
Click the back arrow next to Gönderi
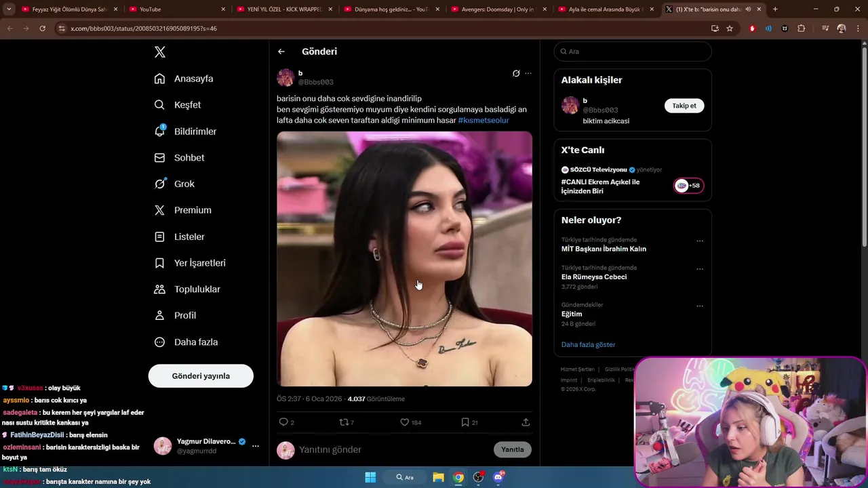click(281, 52)
